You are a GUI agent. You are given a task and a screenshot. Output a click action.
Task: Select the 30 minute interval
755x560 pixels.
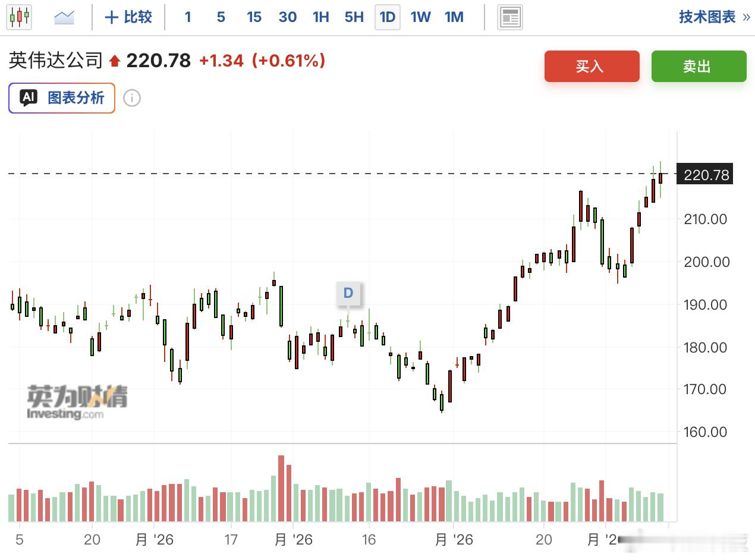tap(288, 17)
